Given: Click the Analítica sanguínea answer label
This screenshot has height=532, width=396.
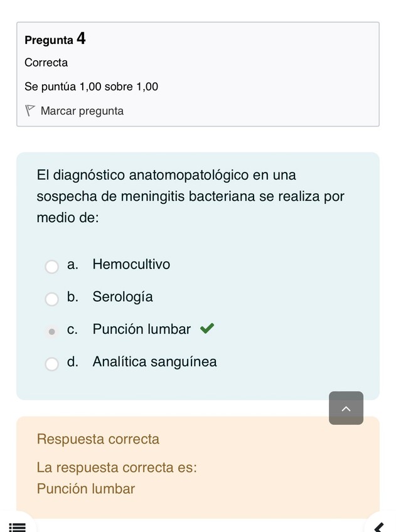Looking at the screenshot, I should [154, 362].
